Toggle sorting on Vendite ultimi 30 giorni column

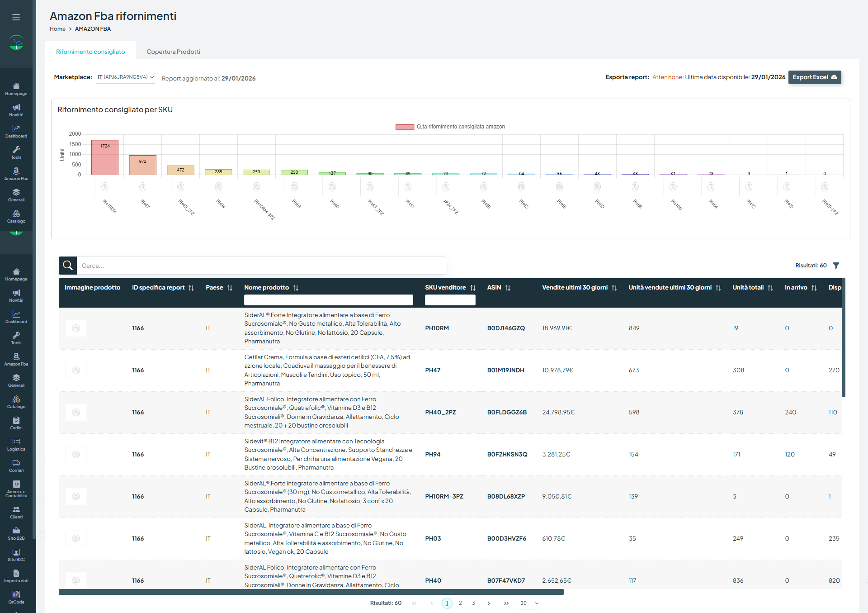click(x=614, y=287)
